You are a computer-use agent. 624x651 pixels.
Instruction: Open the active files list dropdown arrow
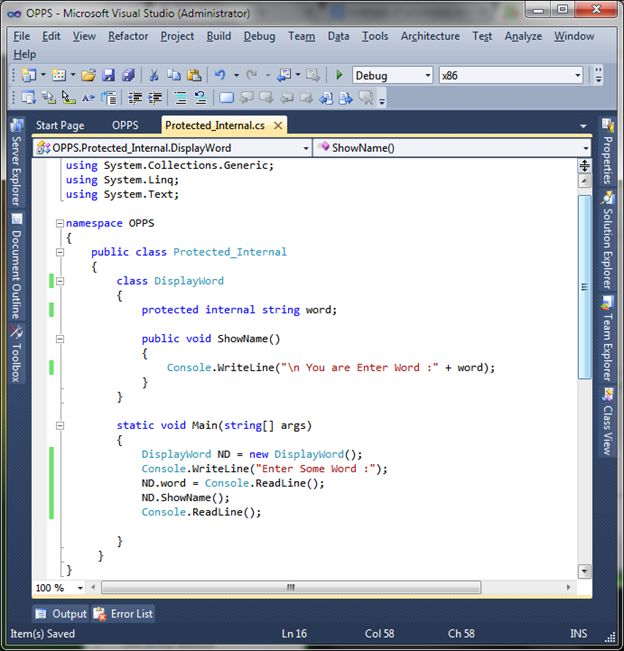(583, 126)
